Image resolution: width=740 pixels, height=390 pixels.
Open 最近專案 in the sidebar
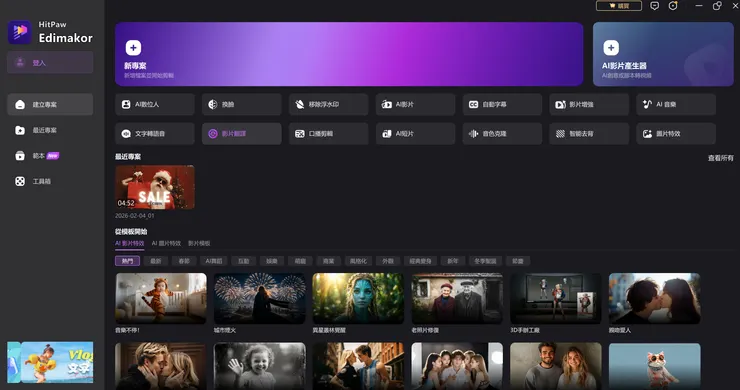click(x=50, y=130)
